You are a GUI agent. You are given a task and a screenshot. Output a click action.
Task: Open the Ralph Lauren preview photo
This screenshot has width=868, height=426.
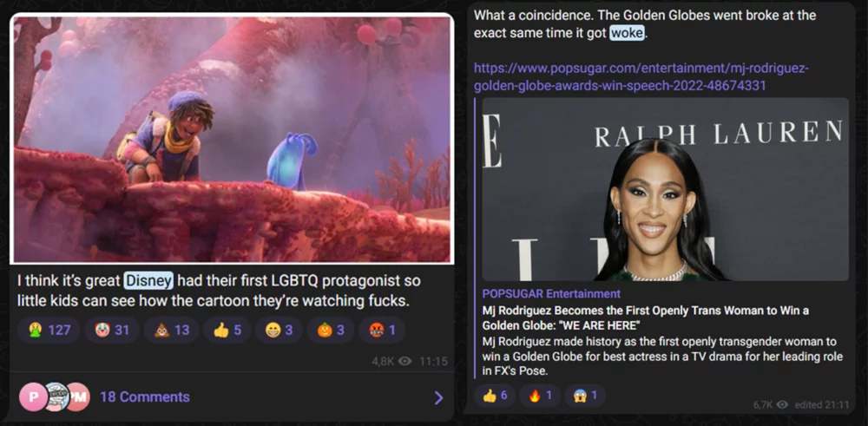(x=665, y=189)
